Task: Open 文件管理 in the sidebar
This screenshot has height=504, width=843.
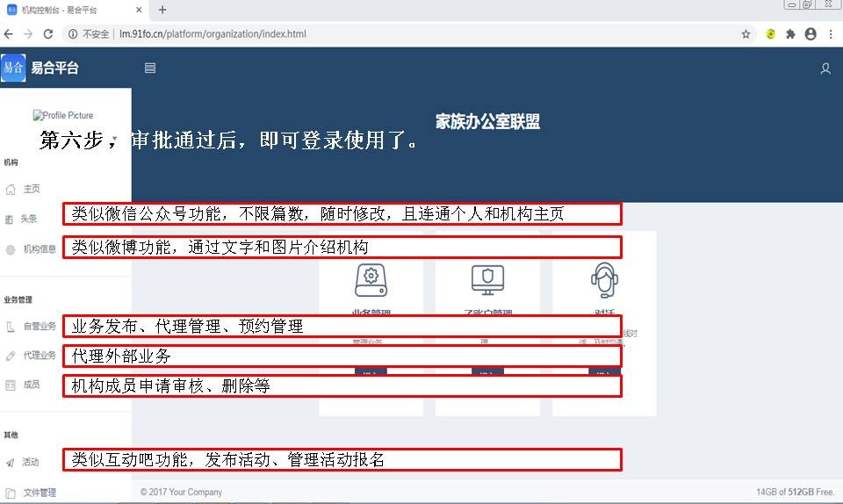Action: (39, 493)
